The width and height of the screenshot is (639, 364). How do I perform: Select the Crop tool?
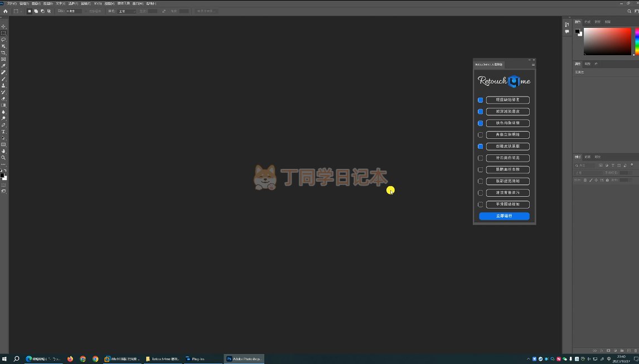click(3, 52)
